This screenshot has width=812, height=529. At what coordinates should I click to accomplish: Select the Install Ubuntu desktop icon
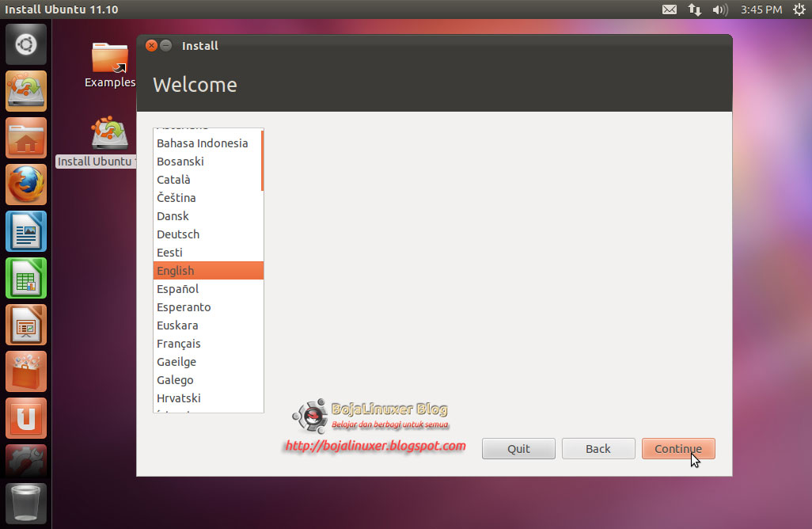click(97, 142)
